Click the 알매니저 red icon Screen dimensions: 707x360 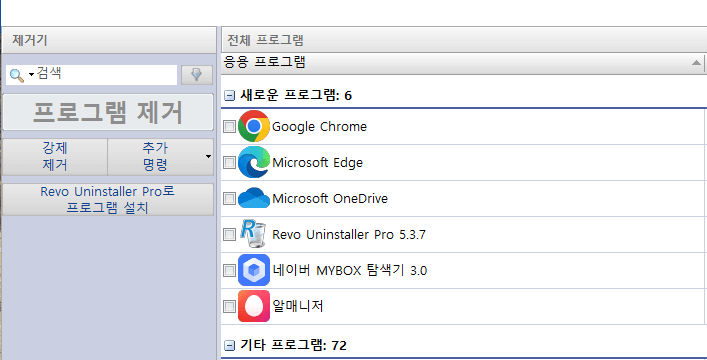[254, 306]
